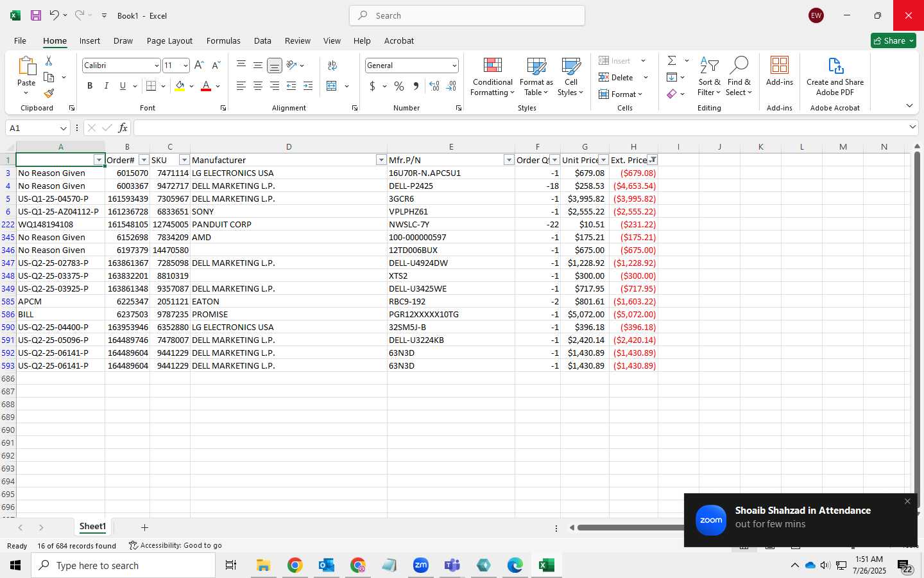This screenshot has height=578, width=924.
Task: Switch to the Acrobat tab
Action: tap(399, 40)
